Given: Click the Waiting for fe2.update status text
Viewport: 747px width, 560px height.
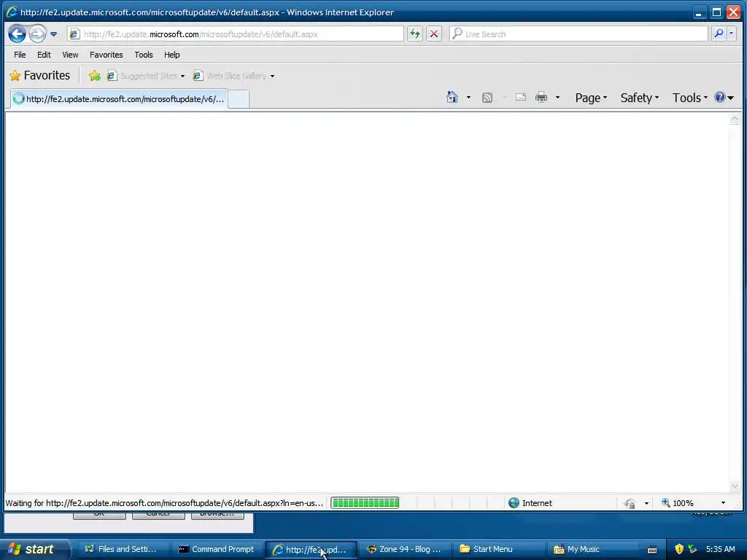Looking at the screenshot, I should coord(164,503).
